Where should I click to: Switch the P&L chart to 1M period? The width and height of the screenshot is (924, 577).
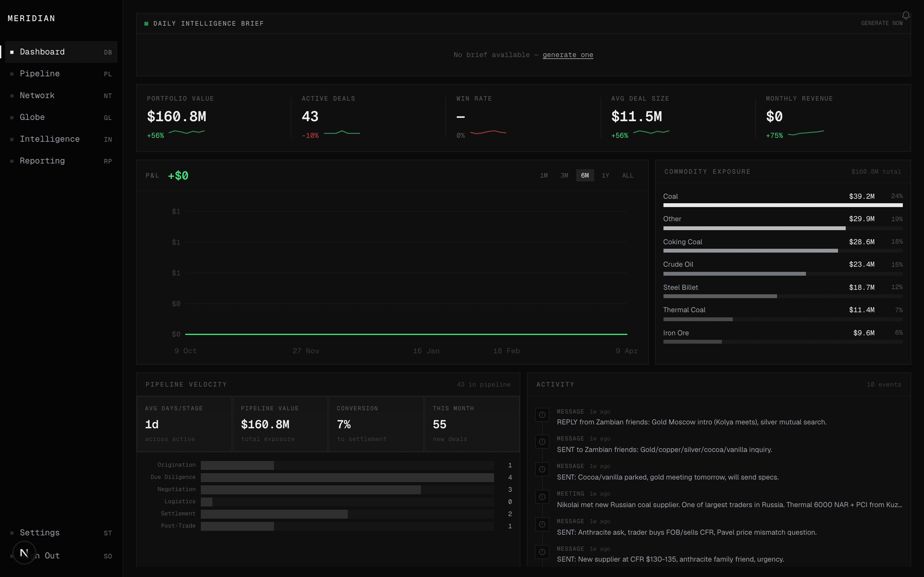click(544, 175)
